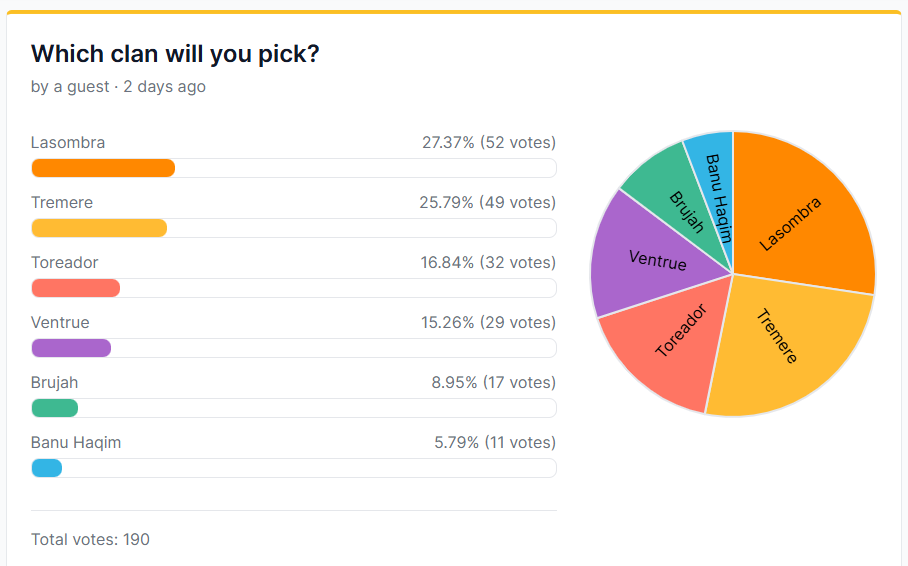
Task: Click the Banu Haqim blue progress bar
Action: coord(47,468)
